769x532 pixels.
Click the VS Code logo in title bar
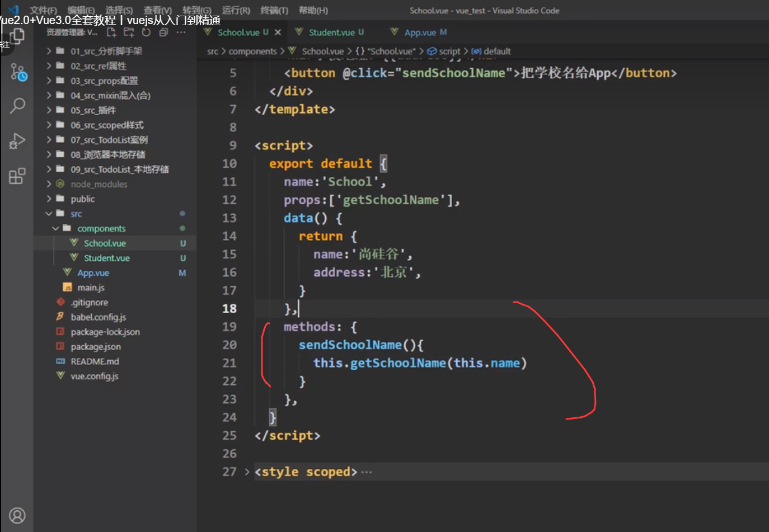[13, 10]
